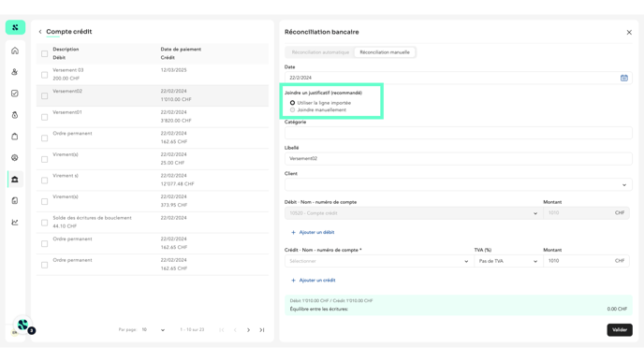The height and width of the screenshot is (362, 644).
Task: Open the Home icon in the sidebar
Action: [15, 51]
